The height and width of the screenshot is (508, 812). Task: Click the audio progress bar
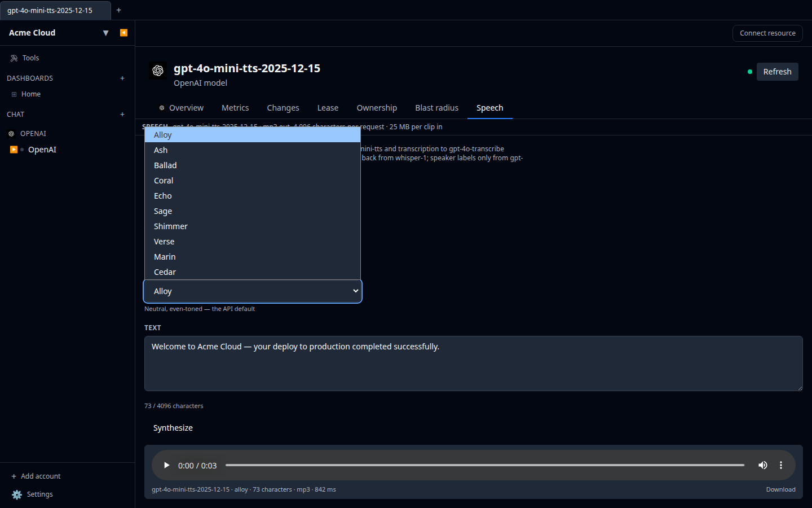(x=485, y=466)
